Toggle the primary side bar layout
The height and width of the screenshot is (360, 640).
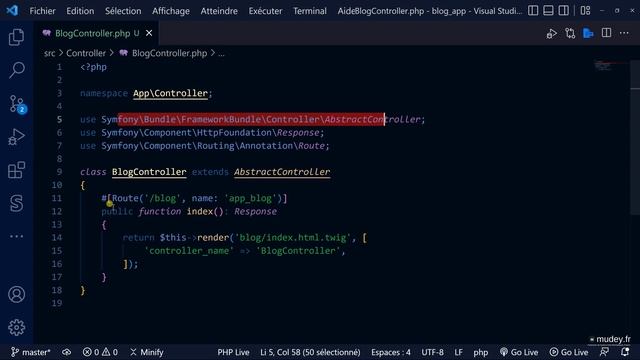(x=533, y=11)
